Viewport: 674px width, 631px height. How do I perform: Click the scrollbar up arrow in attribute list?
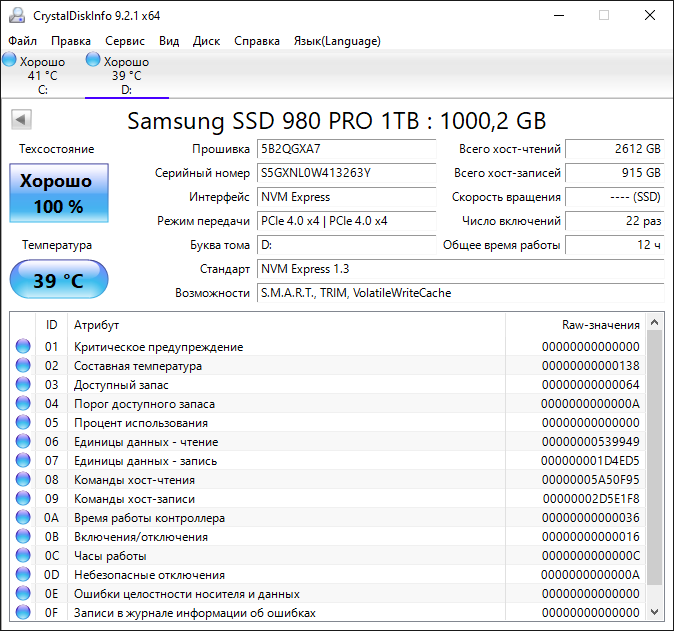[x=655, y=322]
